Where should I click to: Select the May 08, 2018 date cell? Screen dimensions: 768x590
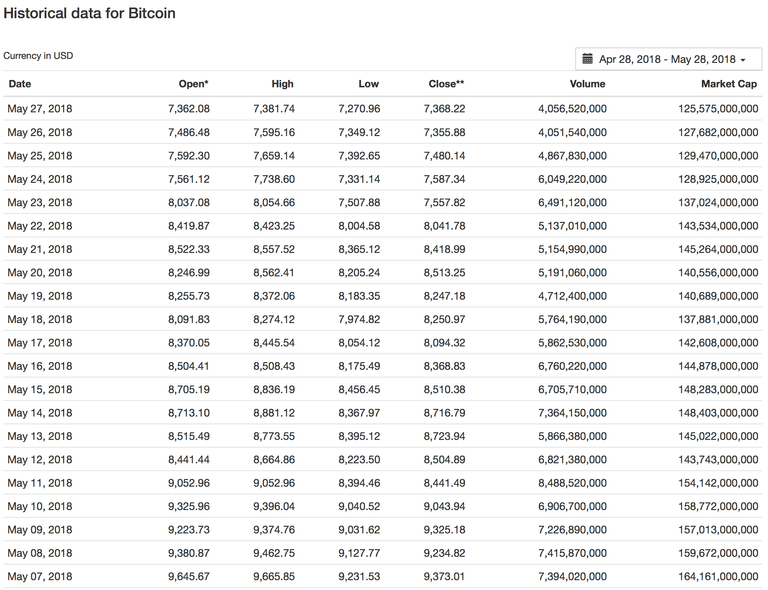[x=40, y=553]
